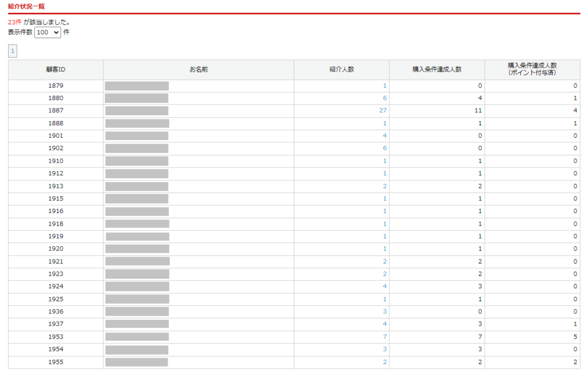
Task: Select customer ID cell 1902
Action: click(56, 149)
